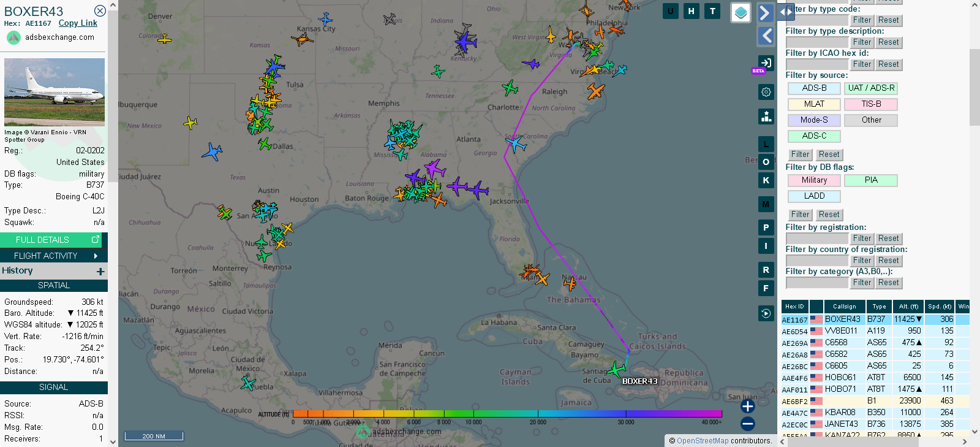The height and width of the screenshot is (447, 980).
Task: Focus the ICAO hex id filter input
Action: (x=817, y=64)
